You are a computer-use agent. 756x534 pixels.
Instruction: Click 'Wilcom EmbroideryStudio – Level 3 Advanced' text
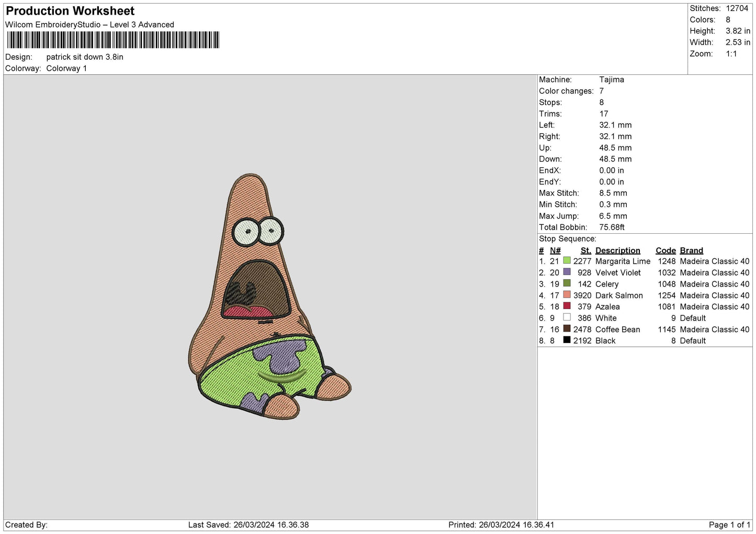click(89, 25)
